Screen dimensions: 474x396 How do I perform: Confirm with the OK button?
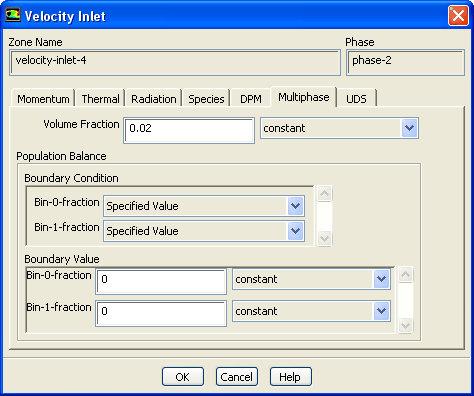183,377
